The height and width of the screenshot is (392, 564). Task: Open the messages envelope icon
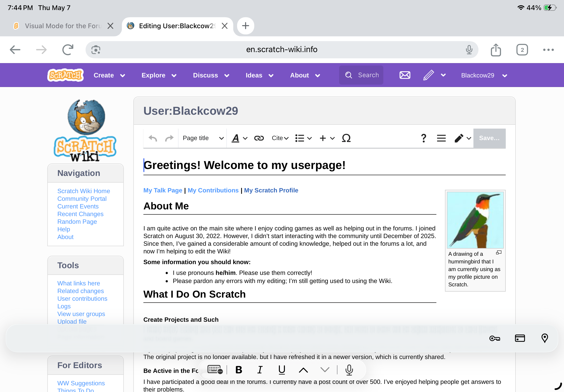click(405, 75)
